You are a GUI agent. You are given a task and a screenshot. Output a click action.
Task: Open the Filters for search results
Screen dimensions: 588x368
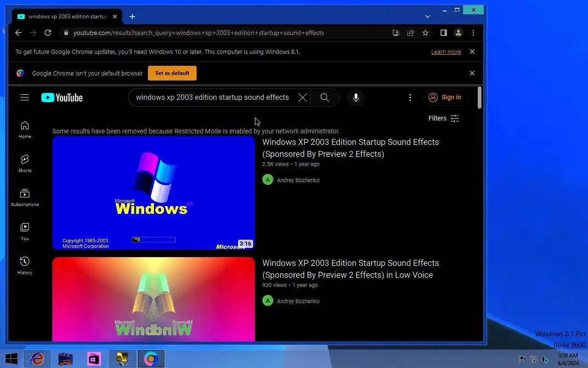pyautogui.click(x=444, y=118)
